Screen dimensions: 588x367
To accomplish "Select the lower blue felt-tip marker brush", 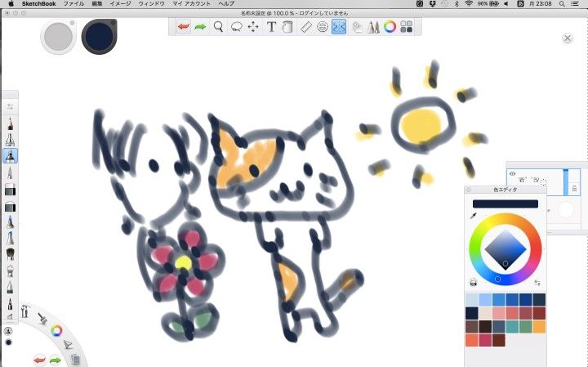I will pos(10,239).
